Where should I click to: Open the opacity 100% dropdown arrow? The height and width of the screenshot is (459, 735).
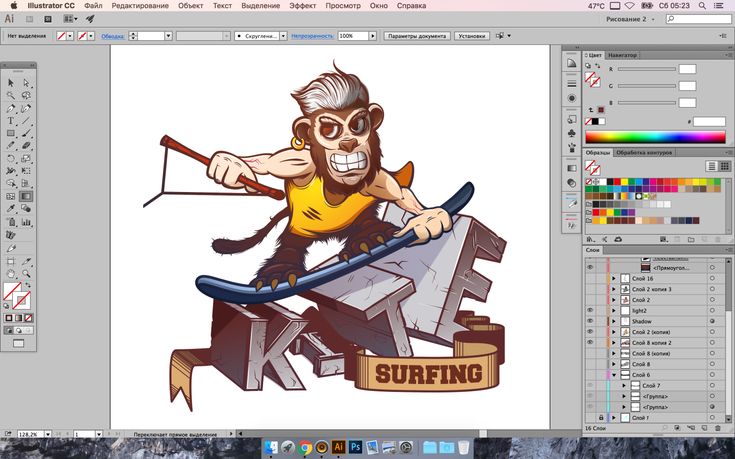point(373,36)
